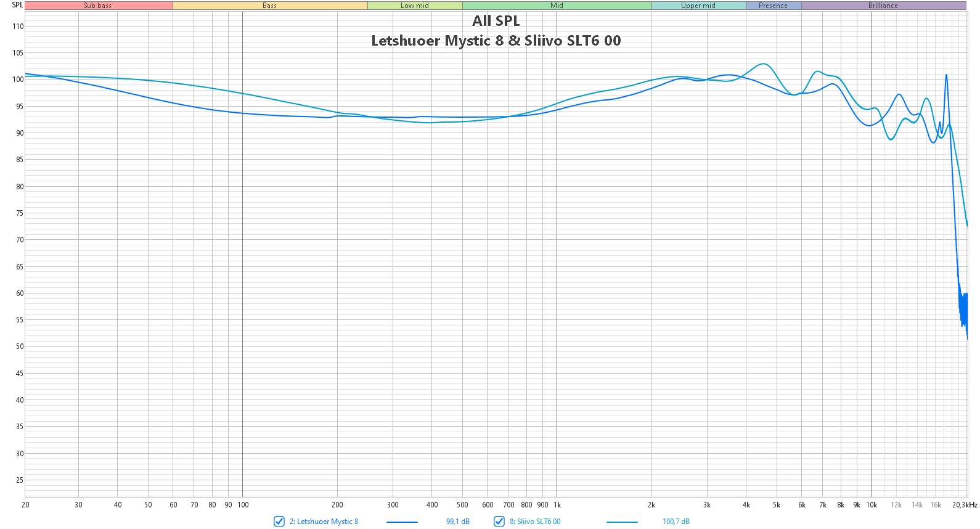980x529 pixels.
Task: Click the 100,7 dB legend value
Action: pos(676,522)
